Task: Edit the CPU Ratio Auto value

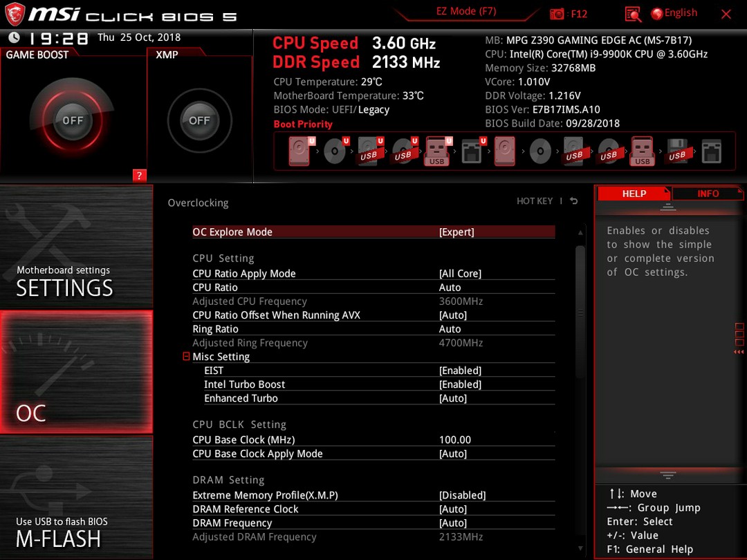Action: (x=373, y=287)
